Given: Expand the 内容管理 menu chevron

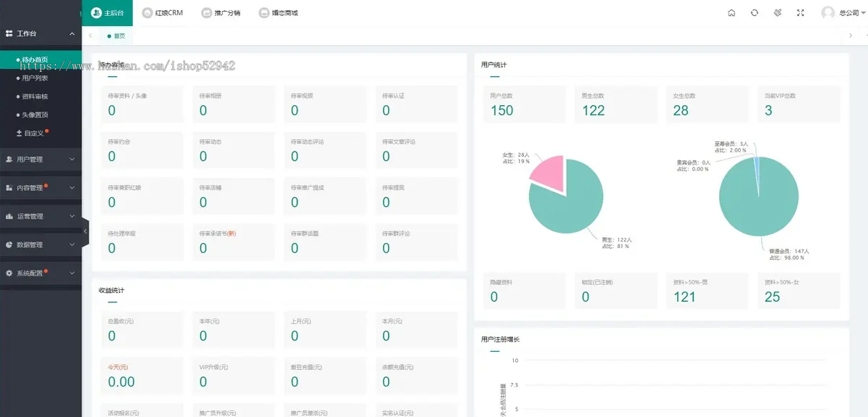Looking at the screenshot, I should tap(72, 188).
